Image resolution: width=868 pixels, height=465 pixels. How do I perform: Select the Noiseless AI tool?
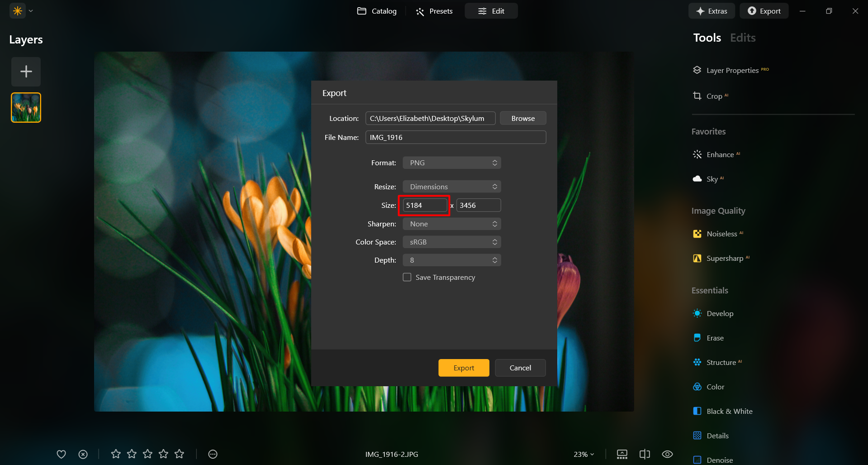click(x=718, y=234)
